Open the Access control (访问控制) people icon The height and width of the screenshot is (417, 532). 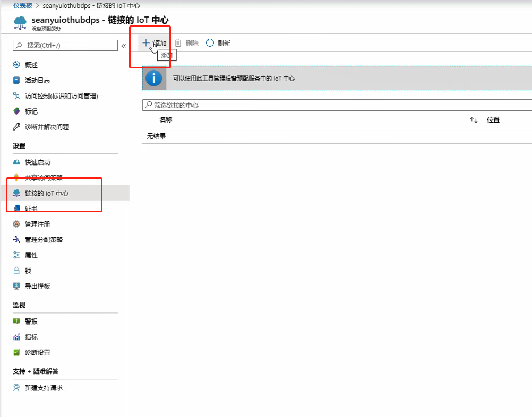(x=16, y=96)
